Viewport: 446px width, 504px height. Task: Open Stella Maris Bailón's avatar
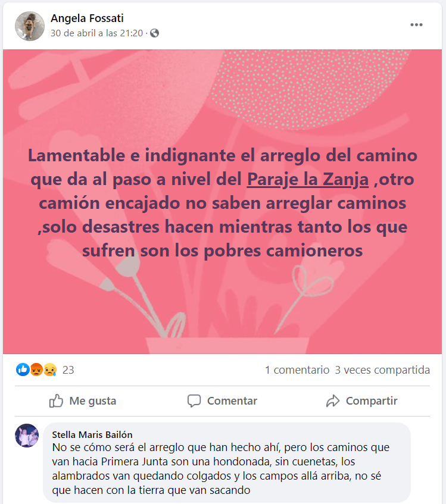(x=27, y=436)
